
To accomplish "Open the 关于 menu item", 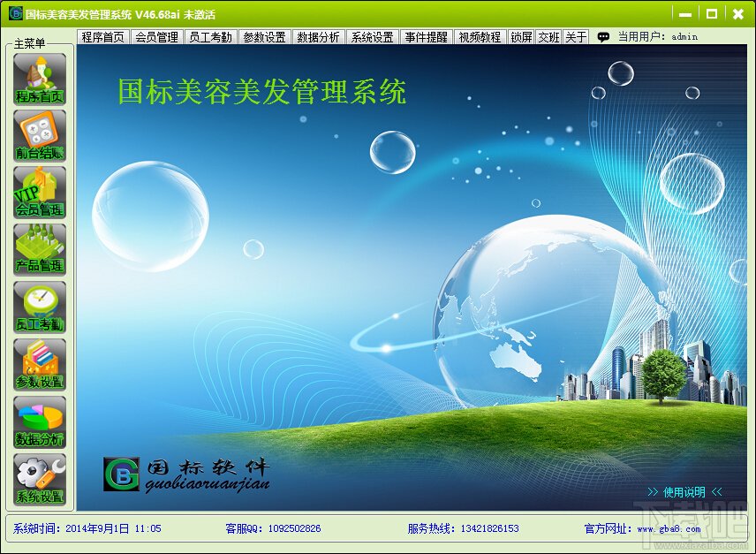I will pyautogui.click(x=576, y=37).
